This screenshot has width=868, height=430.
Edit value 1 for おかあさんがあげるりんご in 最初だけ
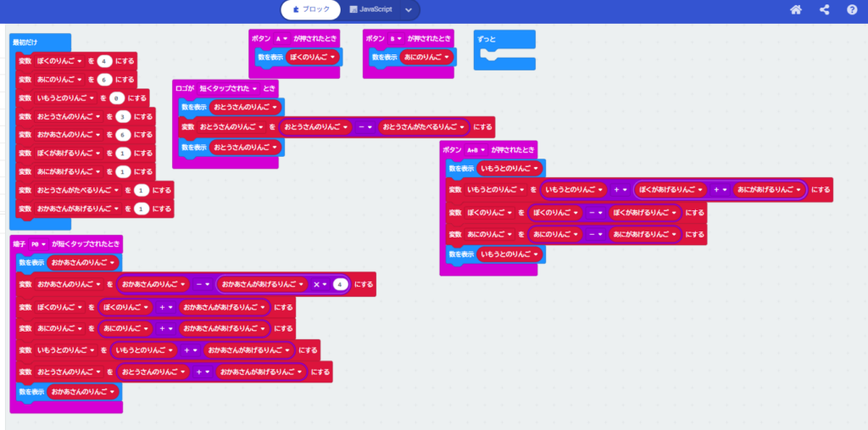142,209
